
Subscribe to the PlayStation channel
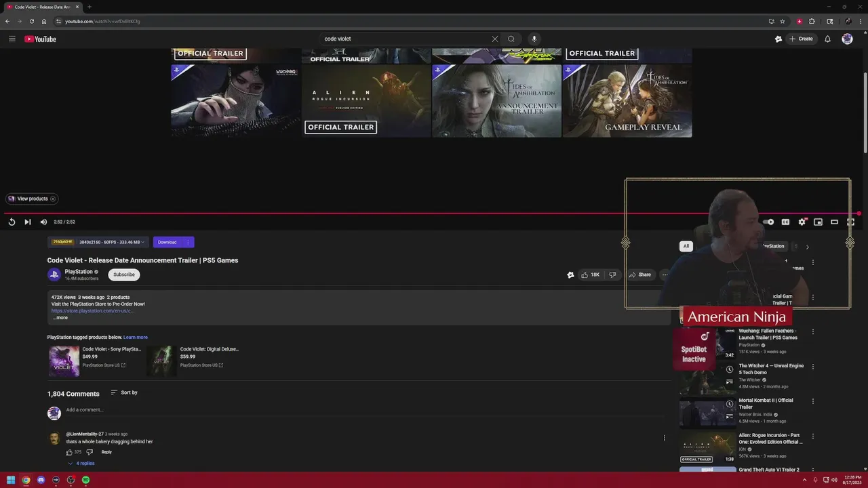(124, 274)
